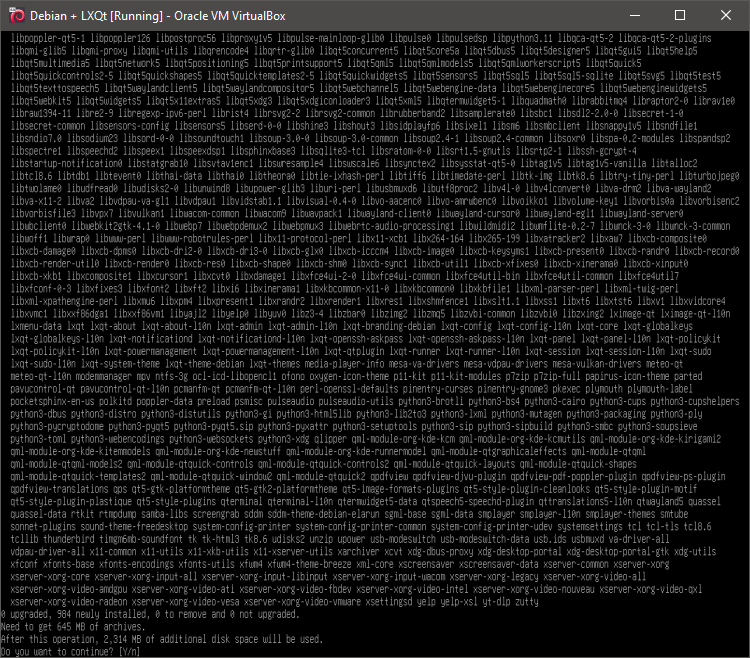This screenshot has height=658, width=750.
Task: Click the package name 'libsecret-1-0'
Action: 653,113
